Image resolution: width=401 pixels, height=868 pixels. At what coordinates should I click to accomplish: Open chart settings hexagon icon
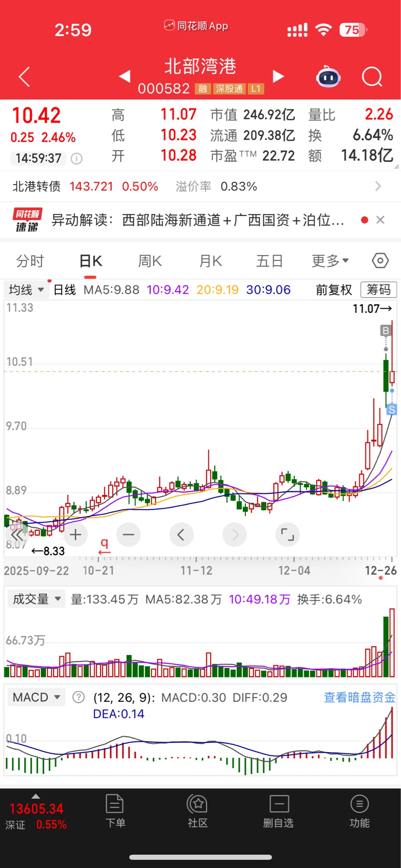tap(380, 261)
